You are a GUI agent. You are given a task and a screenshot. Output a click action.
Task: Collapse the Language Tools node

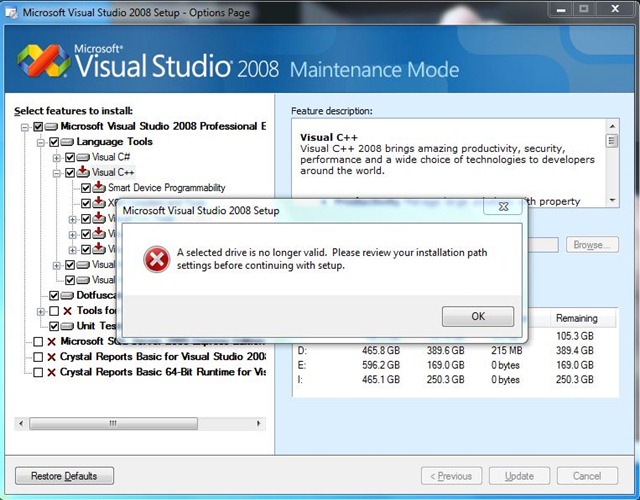click(x=41, y=143)
